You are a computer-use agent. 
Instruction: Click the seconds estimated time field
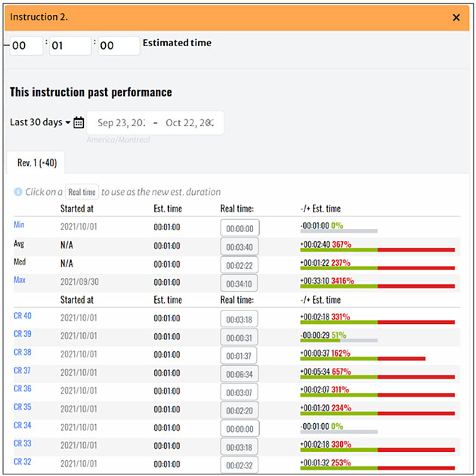(118, 46)
